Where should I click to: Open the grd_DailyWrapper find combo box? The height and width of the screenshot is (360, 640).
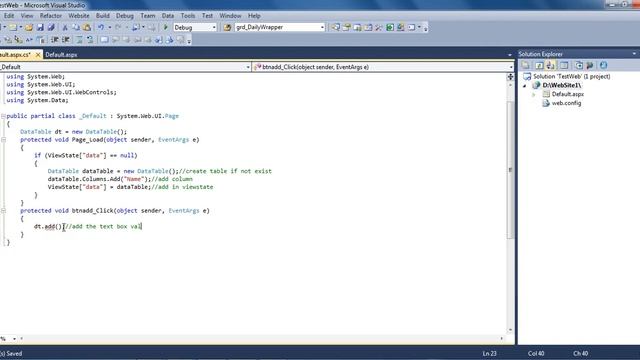322,27
